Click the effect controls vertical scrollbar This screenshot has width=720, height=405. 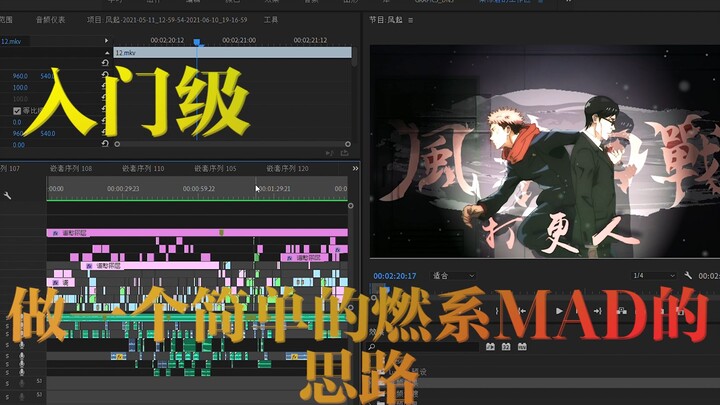[x=354, y=57]
